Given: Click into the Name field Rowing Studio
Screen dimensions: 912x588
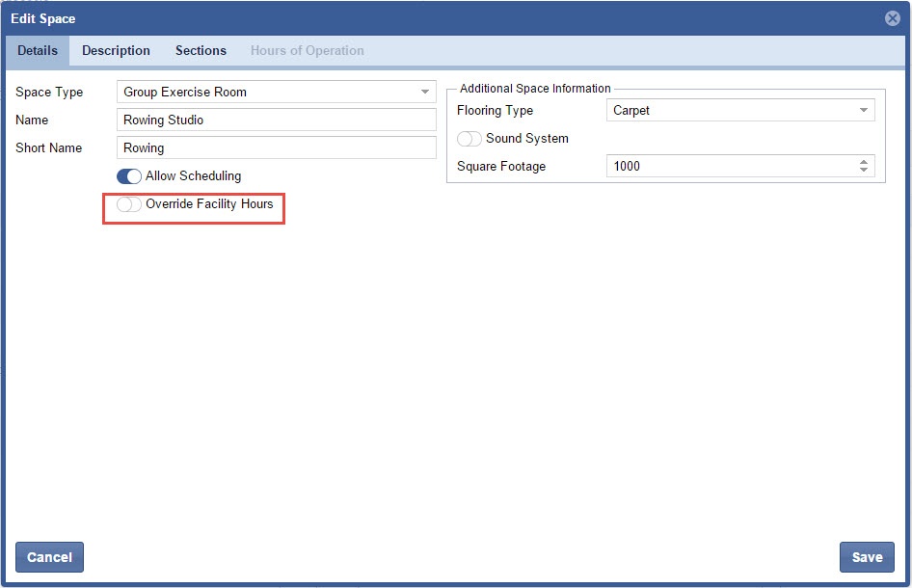Looking at the screenshot, I should (277, 120).
